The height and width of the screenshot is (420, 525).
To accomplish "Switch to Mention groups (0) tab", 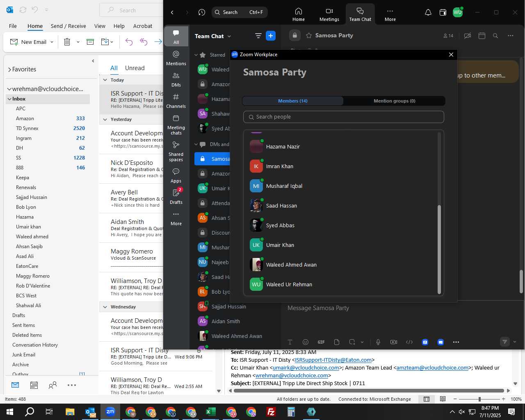I will tap(394, 101).
